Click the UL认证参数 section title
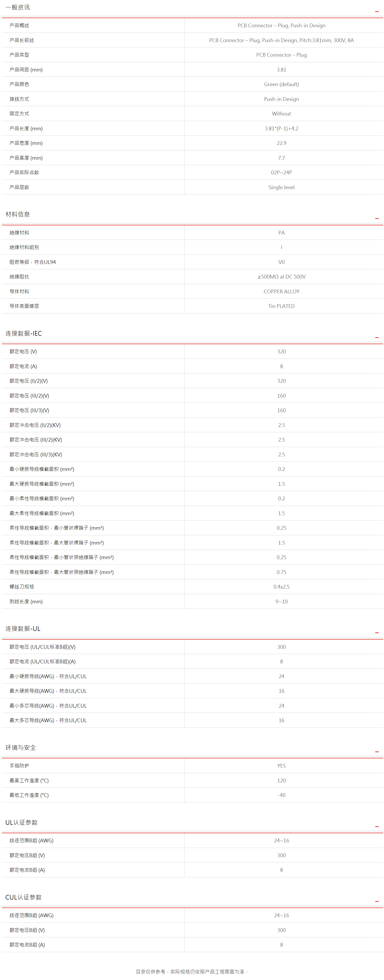 click(x=21, y=822)
